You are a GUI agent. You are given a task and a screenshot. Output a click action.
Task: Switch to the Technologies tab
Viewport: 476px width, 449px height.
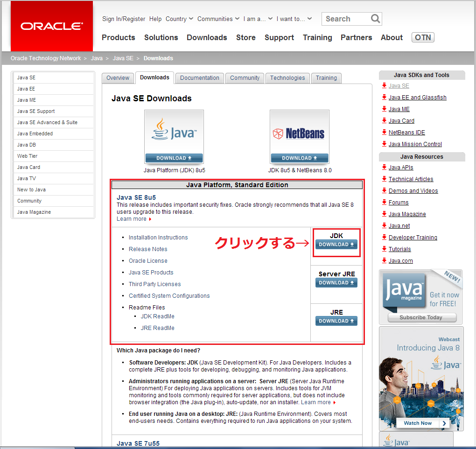click(x=287, y=78)
